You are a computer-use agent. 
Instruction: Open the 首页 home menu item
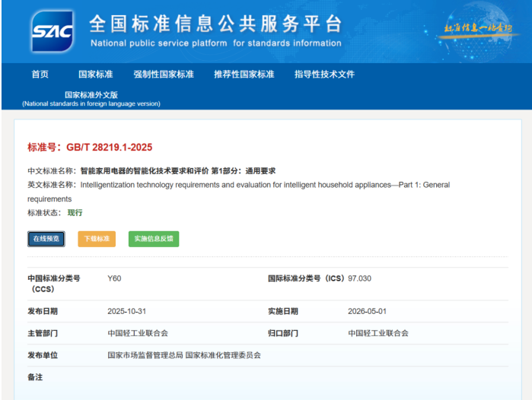(x=40, y=75)
